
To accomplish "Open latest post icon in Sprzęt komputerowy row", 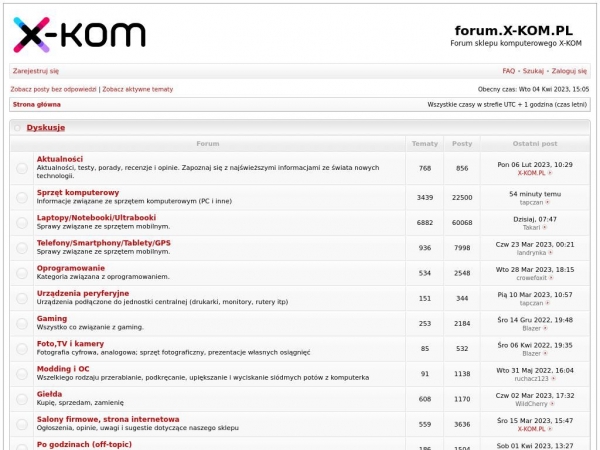I will [548, 202].
